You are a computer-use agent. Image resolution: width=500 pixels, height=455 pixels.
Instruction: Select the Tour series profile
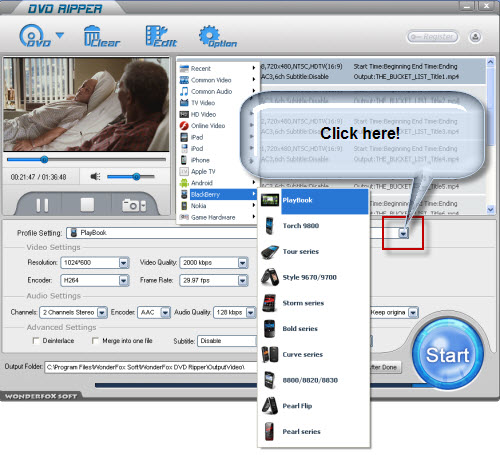[x=314, y=251]
